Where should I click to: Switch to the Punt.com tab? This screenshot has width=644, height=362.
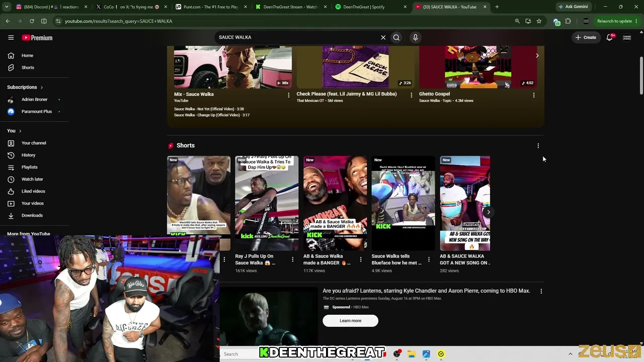click(x=211, y=7)
